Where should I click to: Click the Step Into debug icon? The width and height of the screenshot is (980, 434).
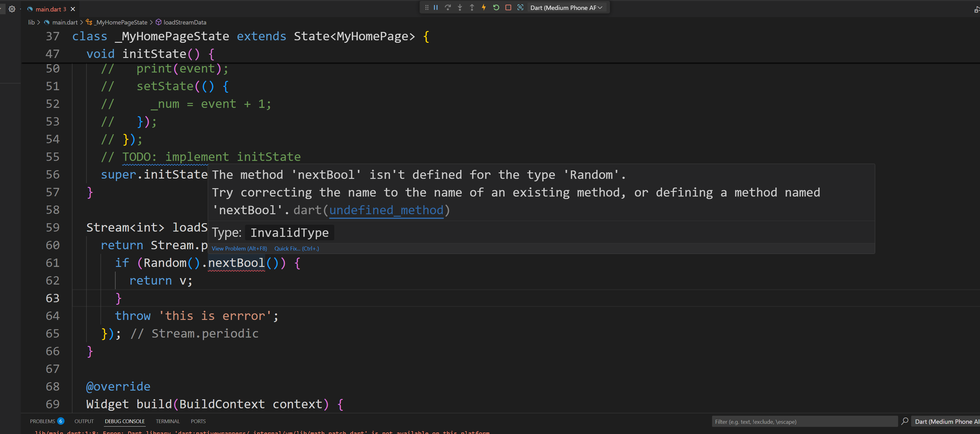460,8
